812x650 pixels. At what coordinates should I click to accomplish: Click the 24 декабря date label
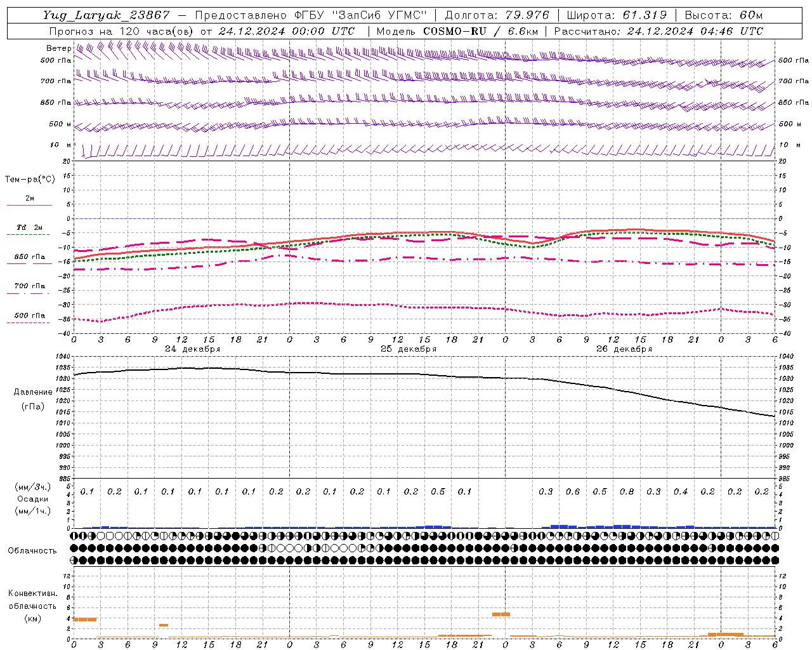point(192,349)
